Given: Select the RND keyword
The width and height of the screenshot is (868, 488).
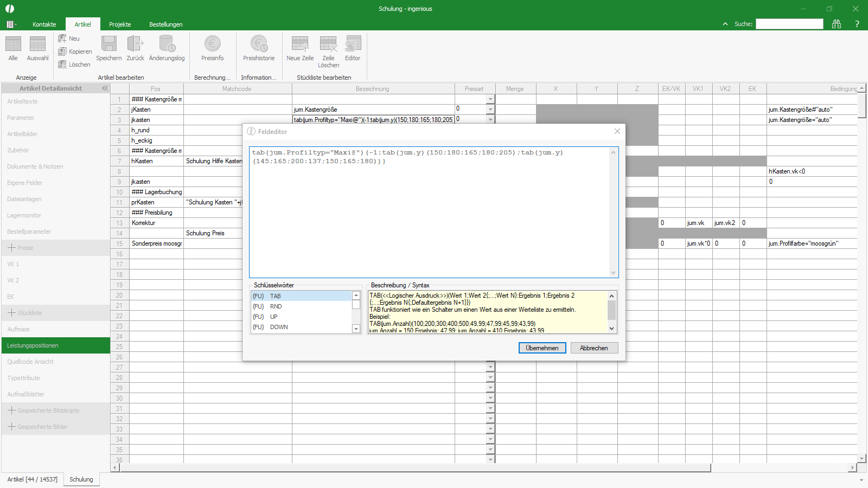Looking at the screenshot, I should [302, 306].
